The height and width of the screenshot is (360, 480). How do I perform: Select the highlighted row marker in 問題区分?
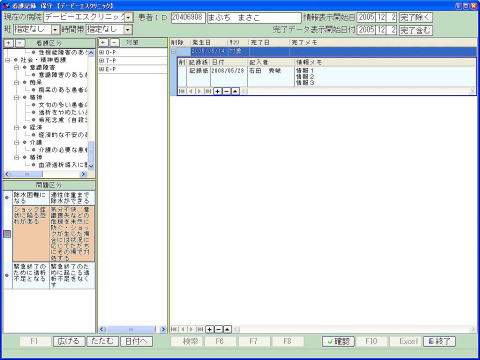point(7,234)
